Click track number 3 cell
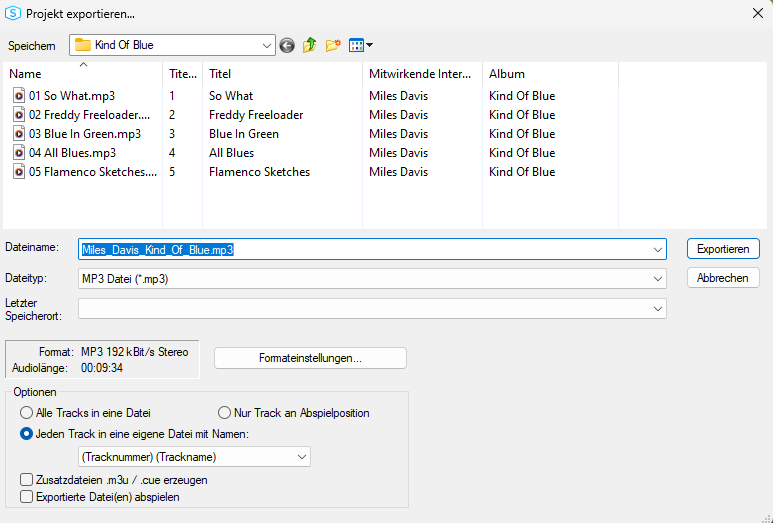773x523 pixels. tap(172, 134)
